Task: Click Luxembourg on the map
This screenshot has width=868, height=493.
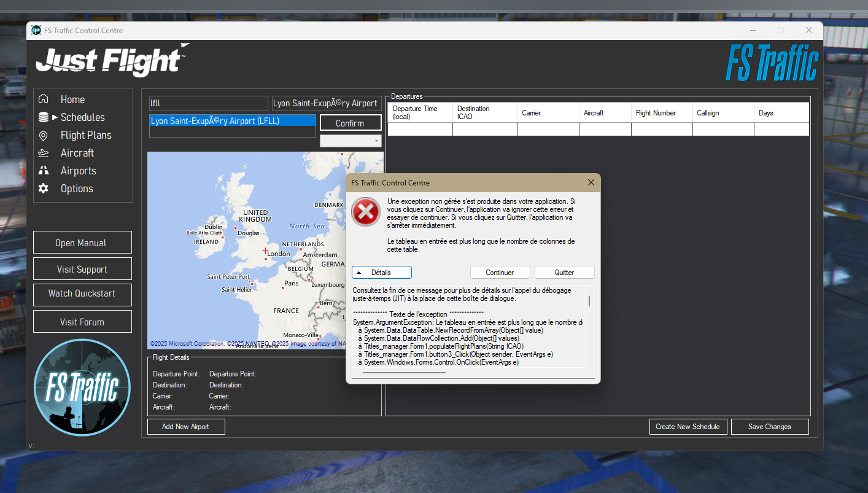Action: pyautogui.click(x=328, y=285)
